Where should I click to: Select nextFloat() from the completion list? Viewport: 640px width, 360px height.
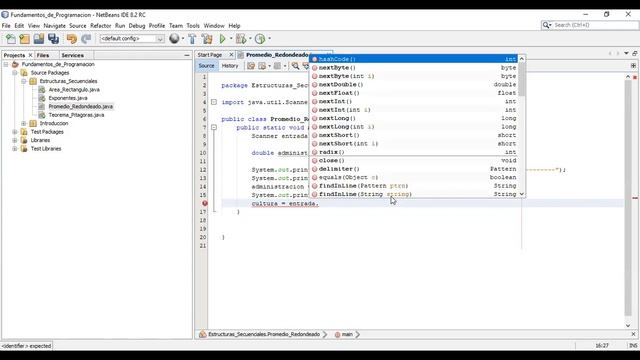click(x=414, y=93)
